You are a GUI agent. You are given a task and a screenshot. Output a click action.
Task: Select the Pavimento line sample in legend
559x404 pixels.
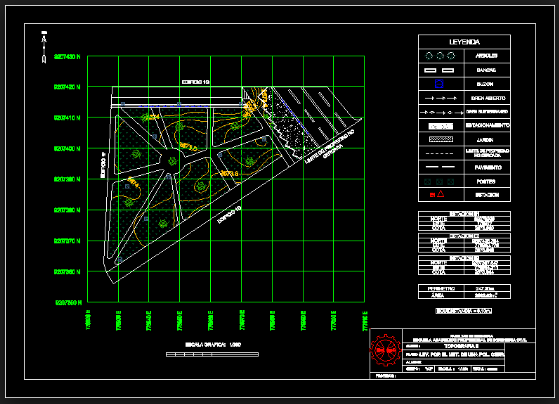click(x=440, y=167)
